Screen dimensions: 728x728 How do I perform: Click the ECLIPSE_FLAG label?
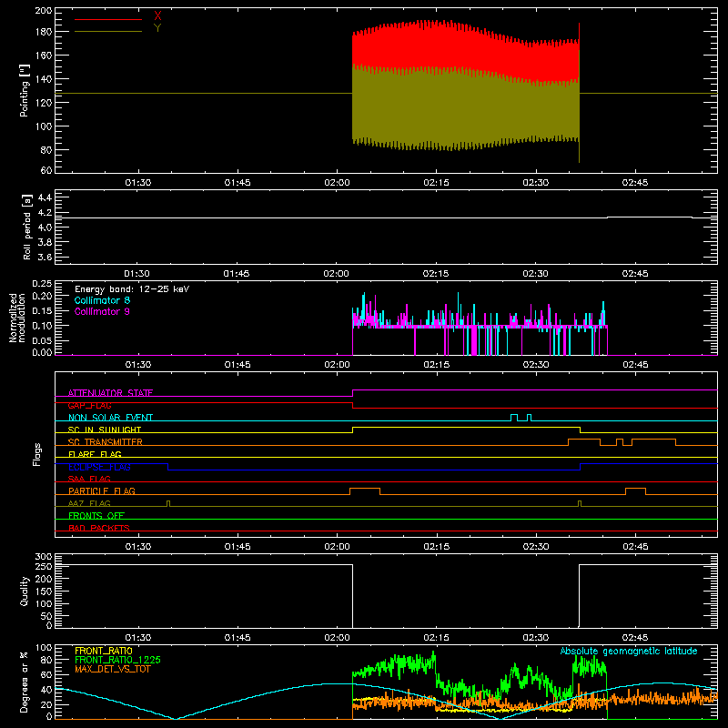click(x=99, y=467)
